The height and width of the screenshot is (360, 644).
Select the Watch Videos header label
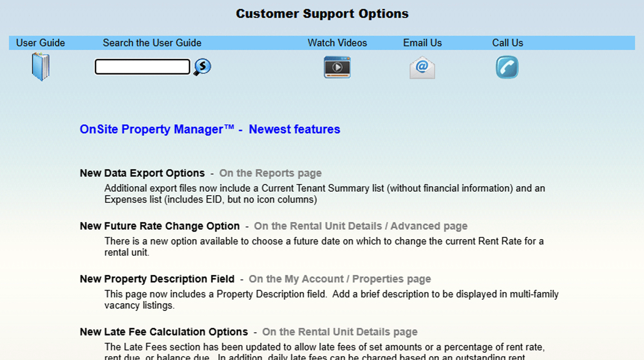pyautogui.click(x=337, y=43)
